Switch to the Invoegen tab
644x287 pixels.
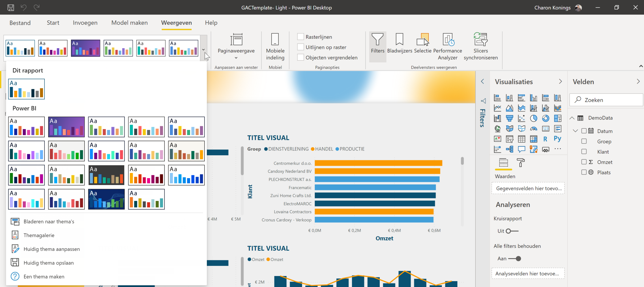click(85, 23)
